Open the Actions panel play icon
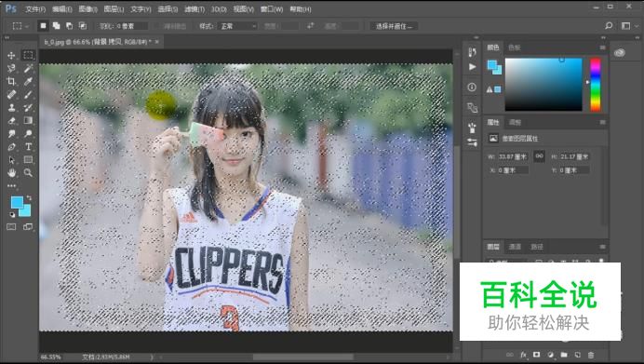Screen dimensions: 644x364 pyautogui.click(x=473, y=66)
